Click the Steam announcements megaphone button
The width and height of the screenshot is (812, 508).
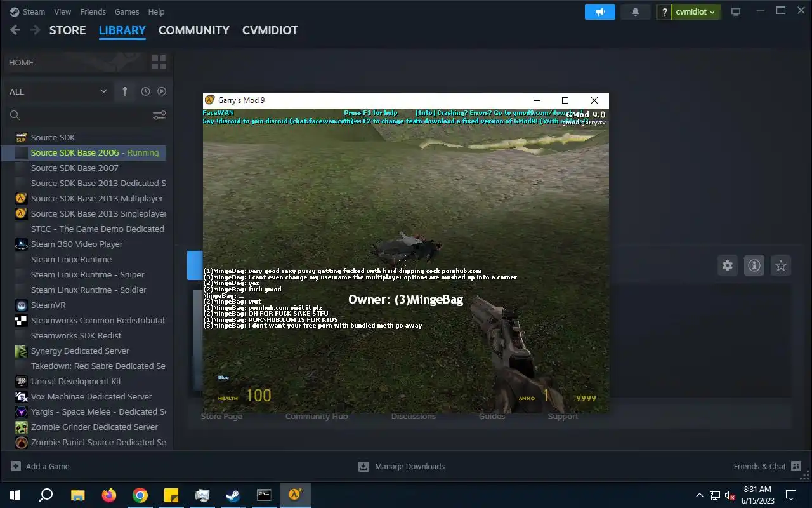pyautogui.click(x=599, y=12)
